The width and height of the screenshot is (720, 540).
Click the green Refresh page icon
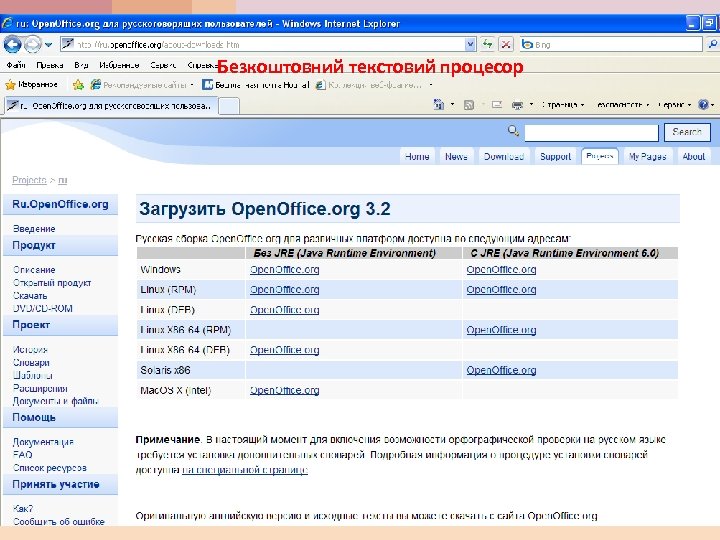488,45
